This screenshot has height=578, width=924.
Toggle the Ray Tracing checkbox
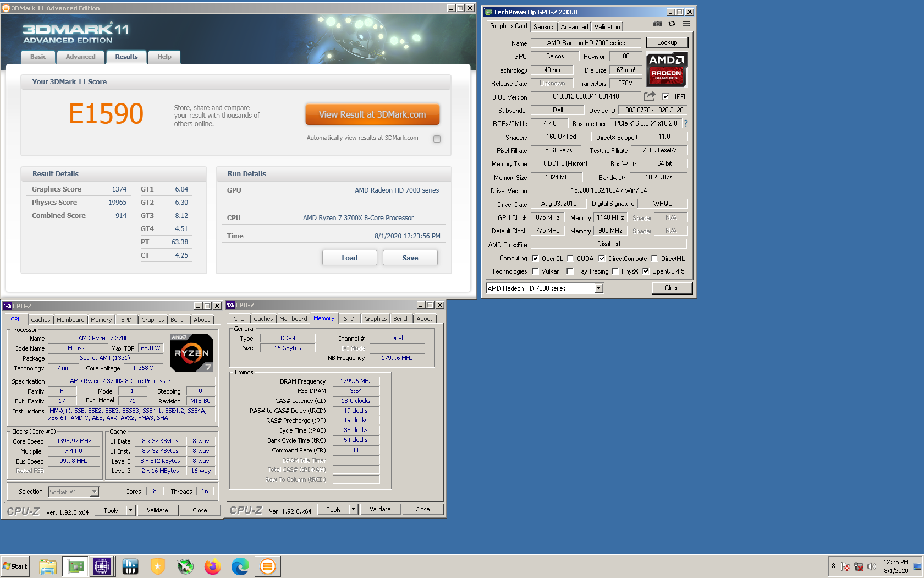point(570,271)
